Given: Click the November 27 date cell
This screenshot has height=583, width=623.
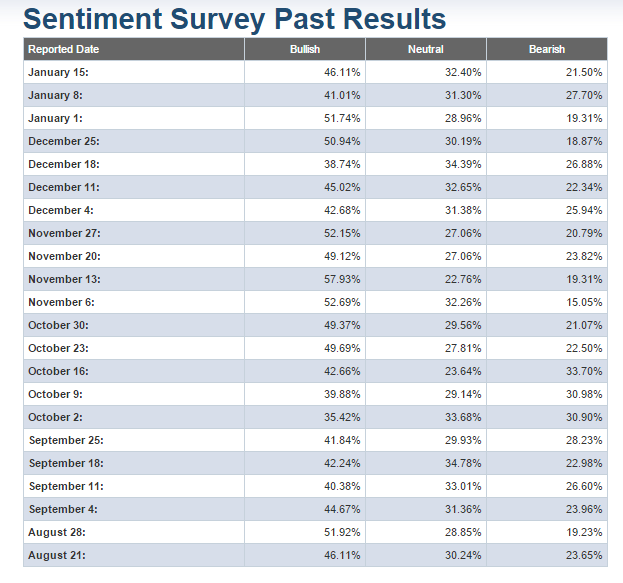Looking at the screenshot, I should click(65, 234).
